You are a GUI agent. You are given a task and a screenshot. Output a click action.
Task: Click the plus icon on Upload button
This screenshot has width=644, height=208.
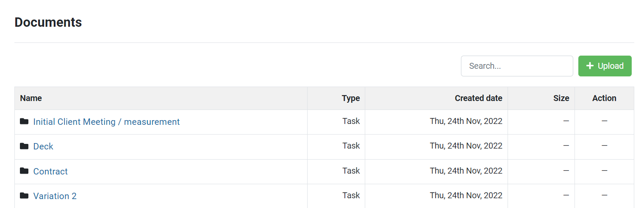point(590,66)
